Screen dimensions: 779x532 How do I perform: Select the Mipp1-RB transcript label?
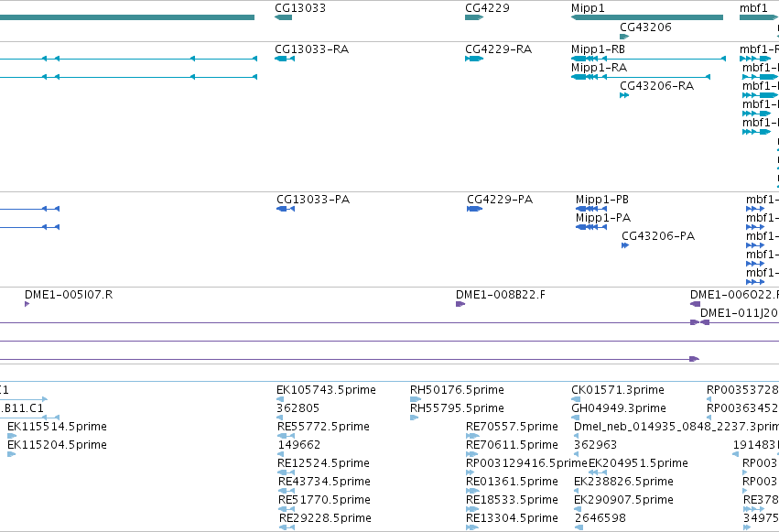(598, 49)
